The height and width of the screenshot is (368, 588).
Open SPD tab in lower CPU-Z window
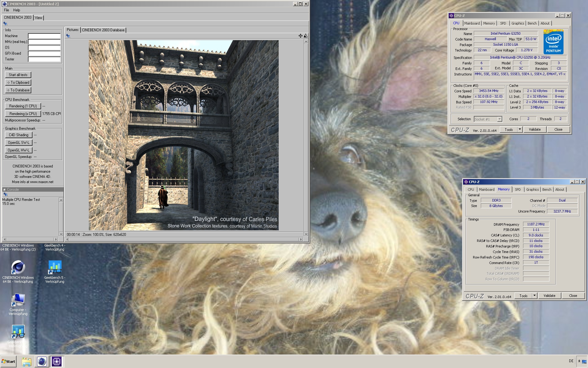click(518, 190)
